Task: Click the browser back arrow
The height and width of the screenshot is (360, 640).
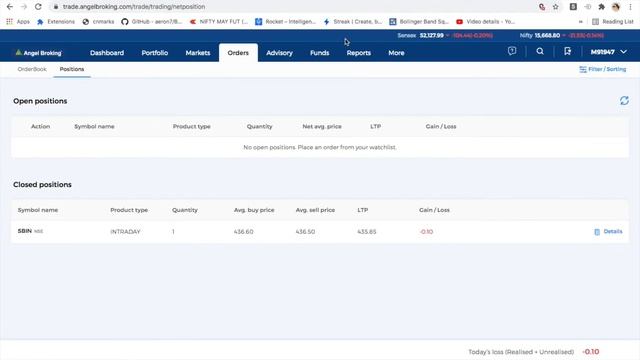Action: click(9, 7)
